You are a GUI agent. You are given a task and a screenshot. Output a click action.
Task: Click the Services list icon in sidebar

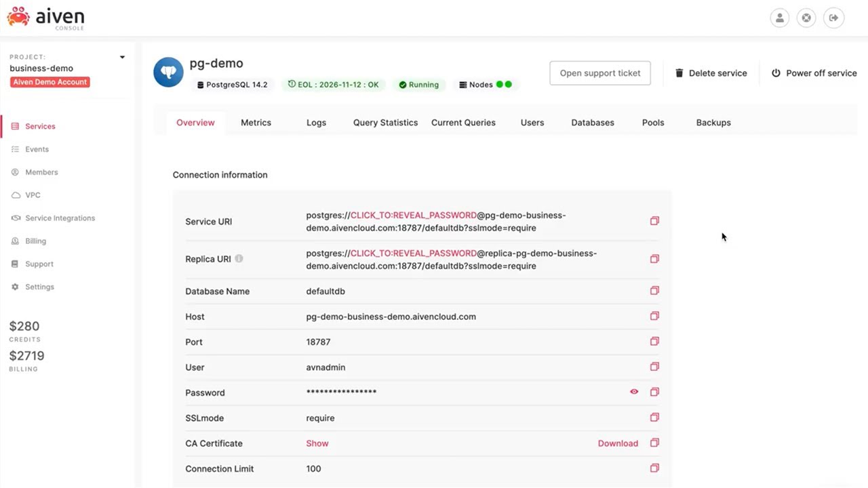click(x=15, y=126)
